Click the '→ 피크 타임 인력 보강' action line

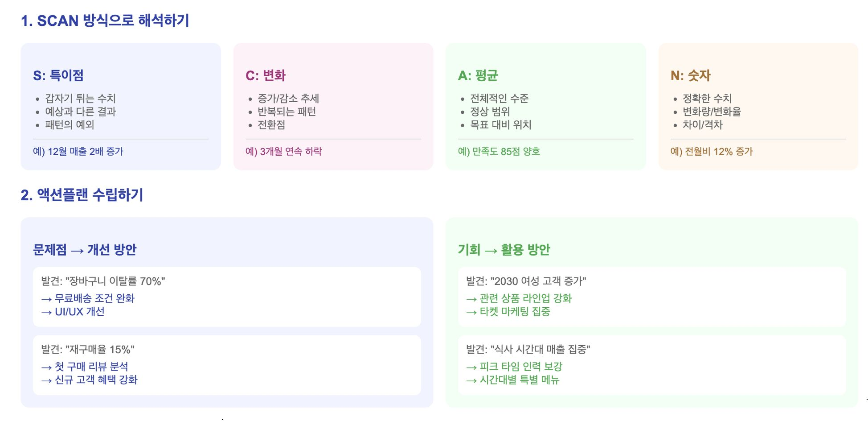point(514,367)
